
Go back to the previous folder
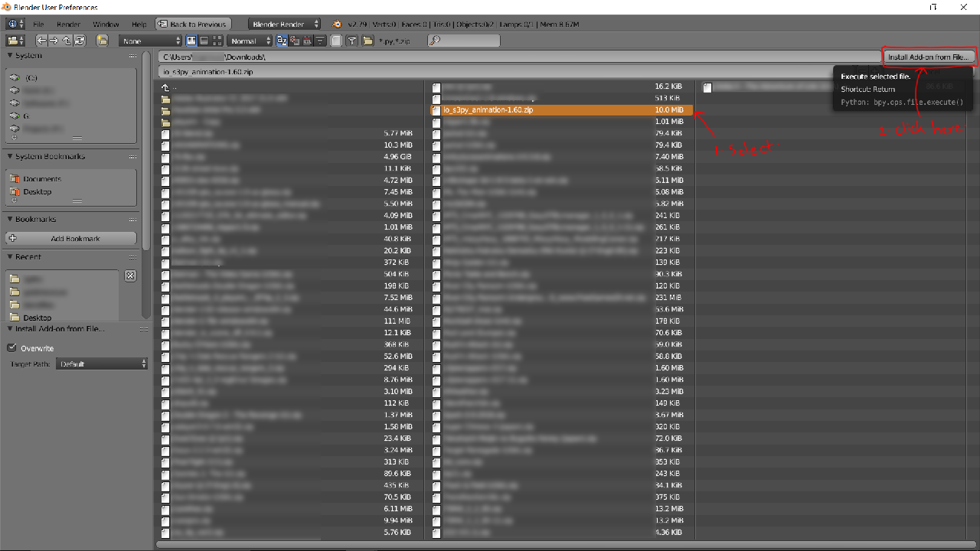coord(41,41)
